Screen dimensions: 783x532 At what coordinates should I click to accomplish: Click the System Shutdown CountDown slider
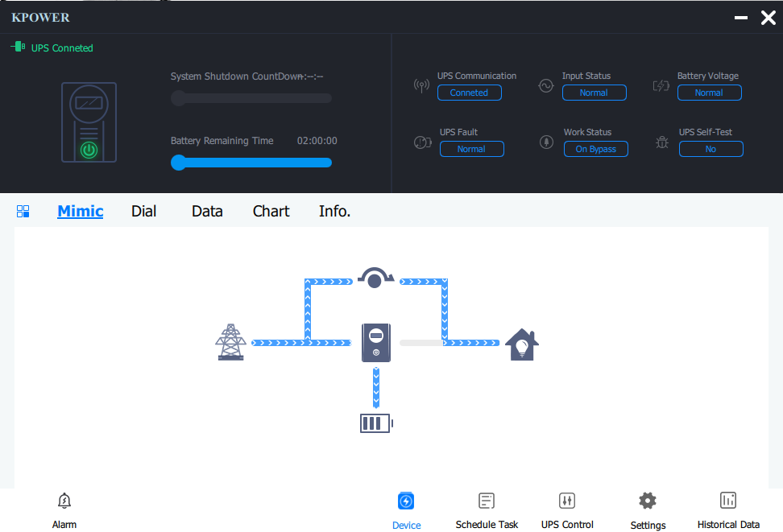(x=251, y=98)
